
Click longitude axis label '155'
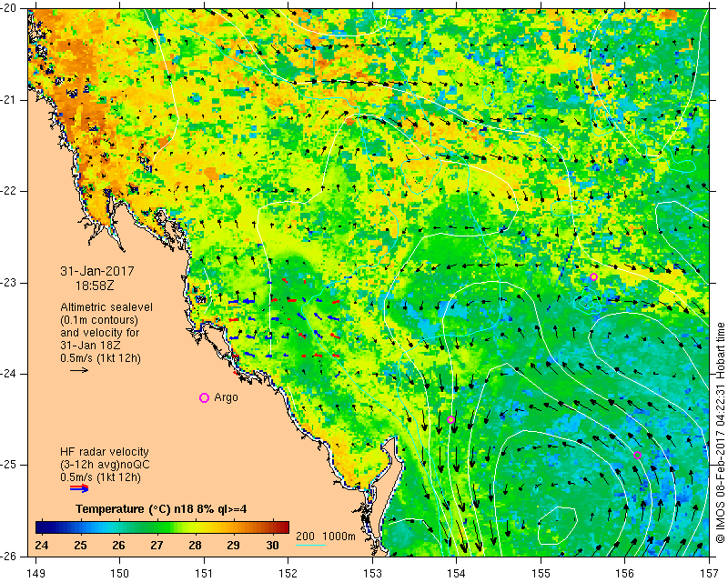(541, 574)
